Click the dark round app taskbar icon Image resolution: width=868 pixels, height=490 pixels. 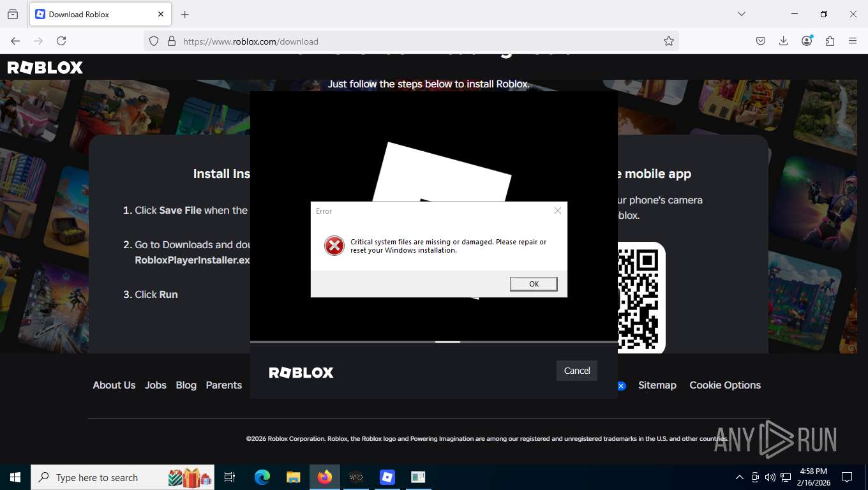tap(356, 477)
